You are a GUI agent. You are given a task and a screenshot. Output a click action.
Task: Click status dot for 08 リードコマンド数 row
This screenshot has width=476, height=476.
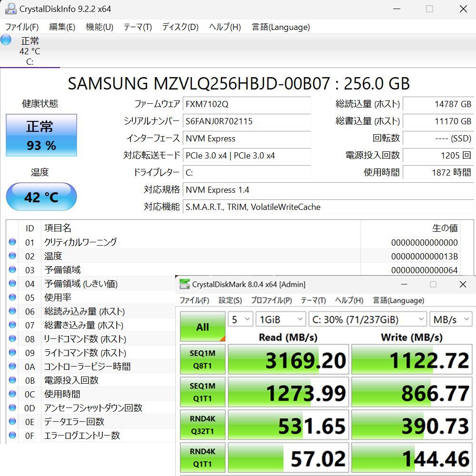[12, 339]
